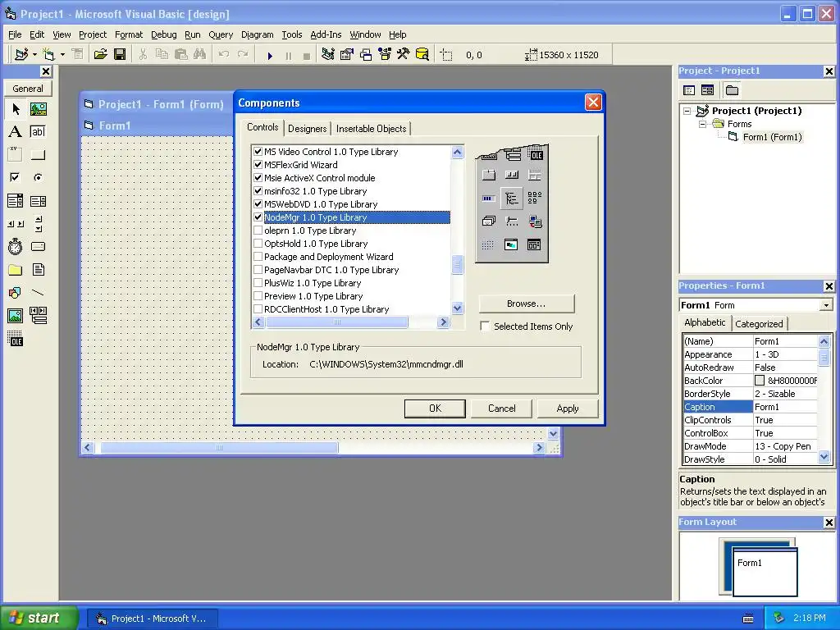The width and height of the screenshot is (840, 630).
Task: Select the Data control tool in toolbox
Action: [38, 316]
